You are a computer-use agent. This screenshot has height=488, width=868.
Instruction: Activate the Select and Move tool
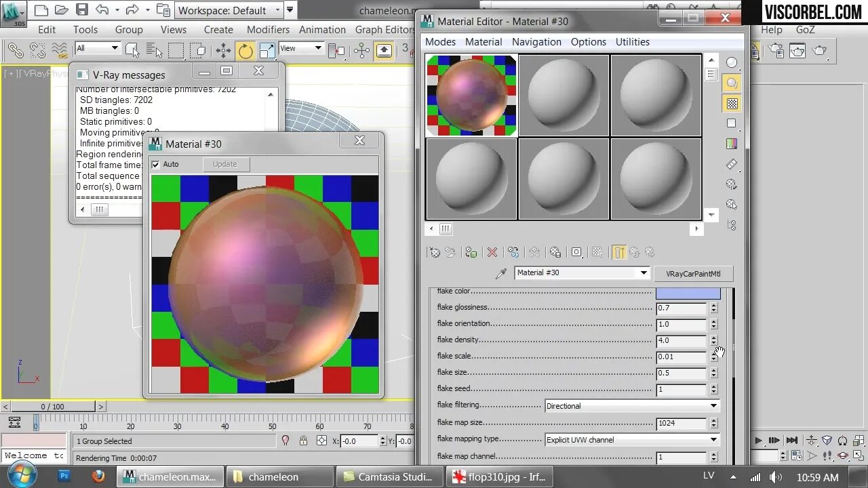coord(223,50)
